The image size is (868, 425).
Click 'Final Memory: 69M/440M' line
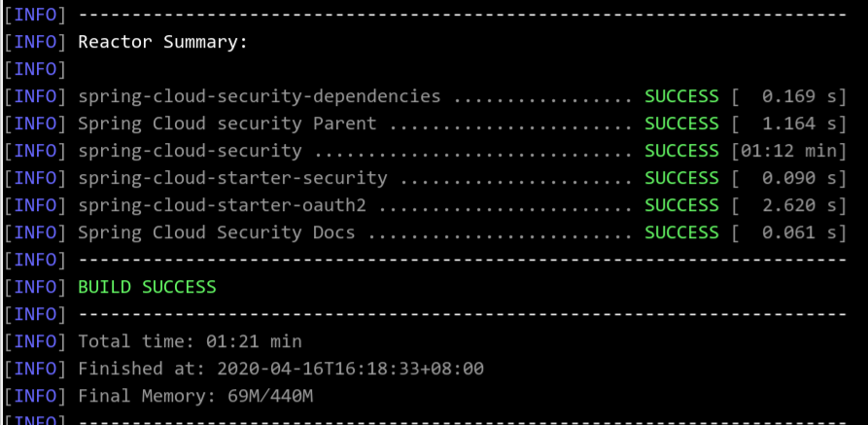195,396
